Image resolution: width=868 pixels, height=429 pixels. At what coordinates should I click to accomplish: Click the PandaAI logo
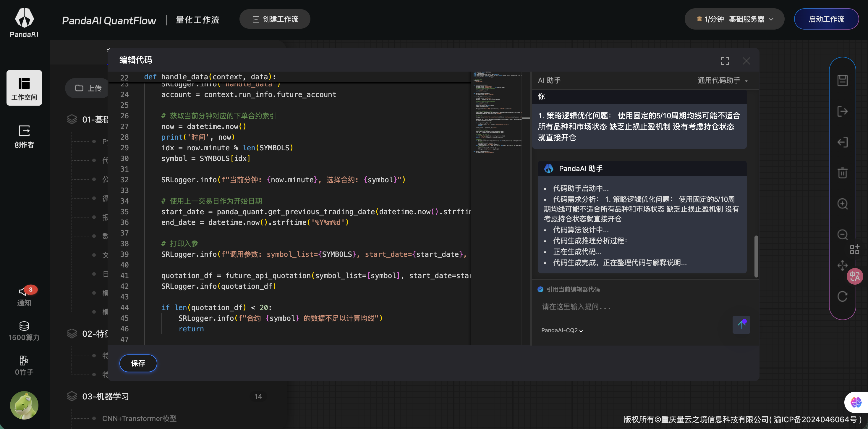(x=24, y=22)
